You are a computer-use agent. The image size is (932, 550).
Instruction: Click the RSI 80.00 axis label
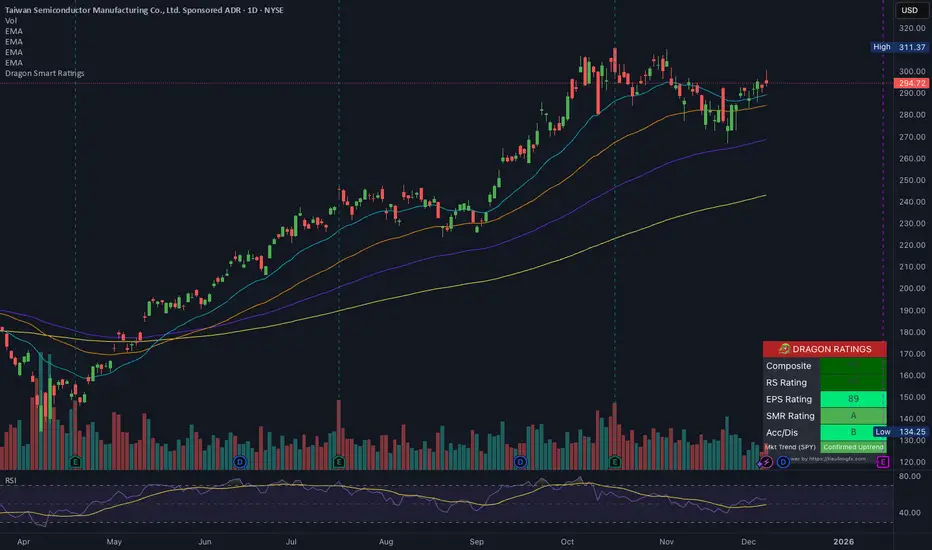[910, 476]
